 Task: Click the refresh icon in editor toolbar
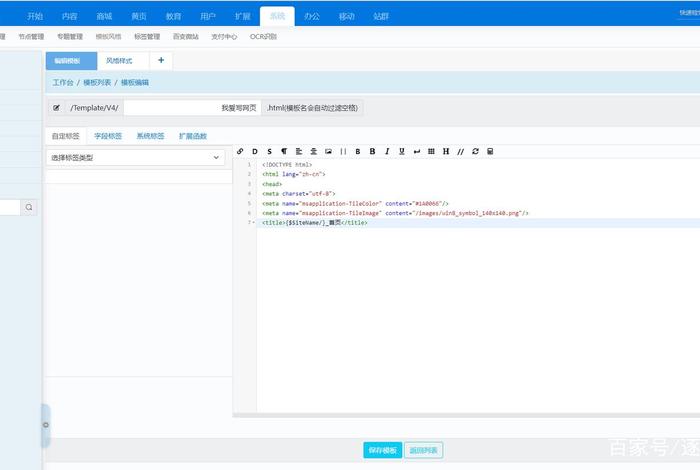point(475,151)
